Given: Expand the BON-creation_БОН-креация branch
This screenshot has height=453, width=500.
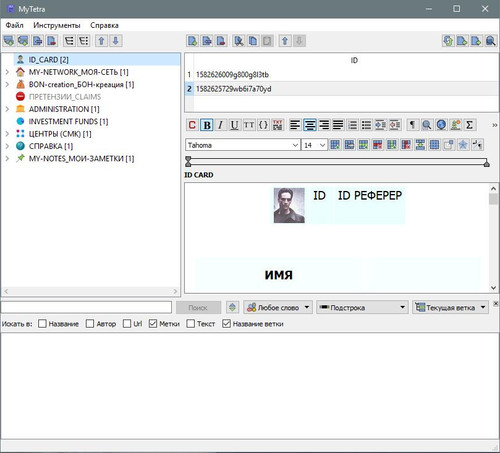Looking at the screenshot, I should pos(7,84).
